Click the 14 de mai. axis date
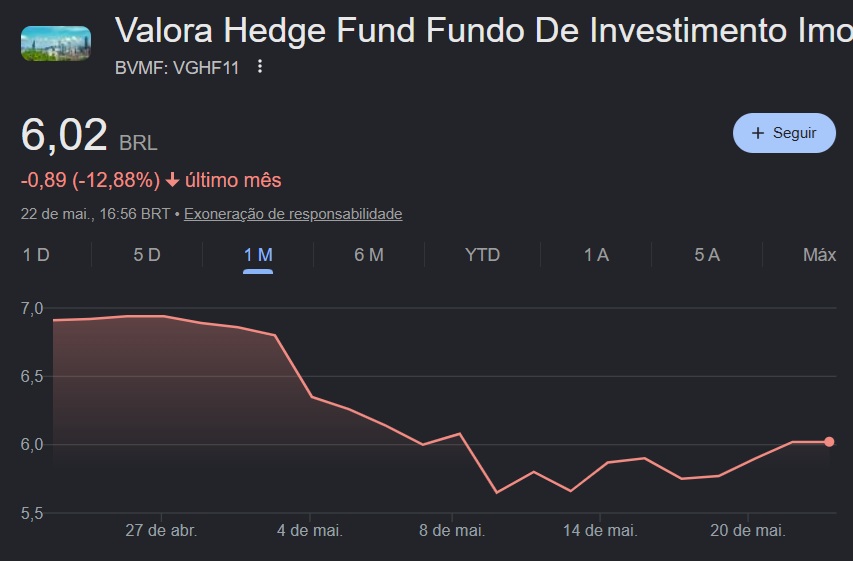This screenshot has width=853, height=561. pyautogui.click(x=600, y=530)
